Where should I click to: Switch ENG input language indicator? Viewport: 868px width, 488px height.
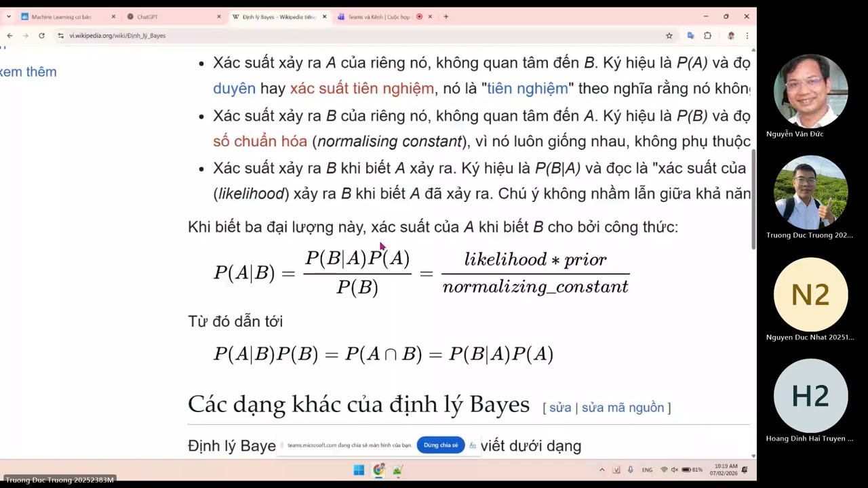coord(647,470)
